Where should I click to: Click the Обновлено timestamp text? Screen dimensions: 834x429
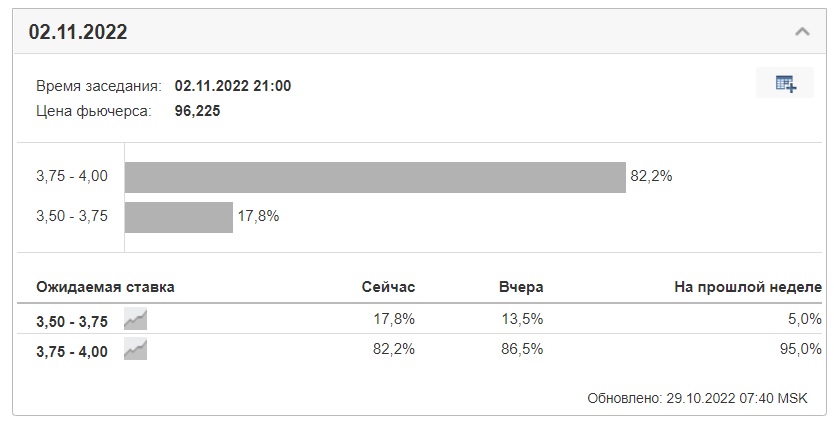(x=697, y=398)
